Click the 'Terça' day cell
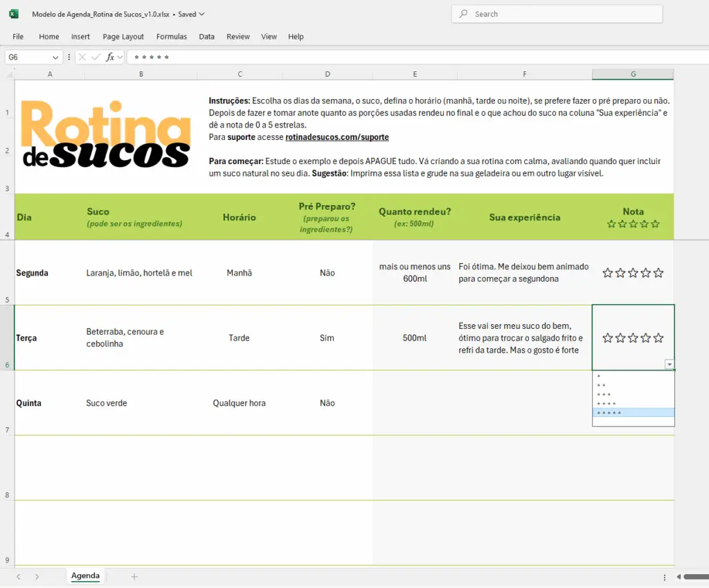The height and width of the screenshot is (588, 709). 50,338
